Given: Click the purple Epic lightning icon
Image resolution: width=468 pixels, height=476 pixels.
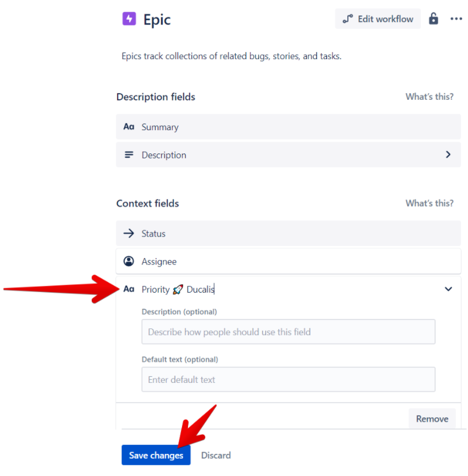Looking at the screenshot, I should pos(129,19).
